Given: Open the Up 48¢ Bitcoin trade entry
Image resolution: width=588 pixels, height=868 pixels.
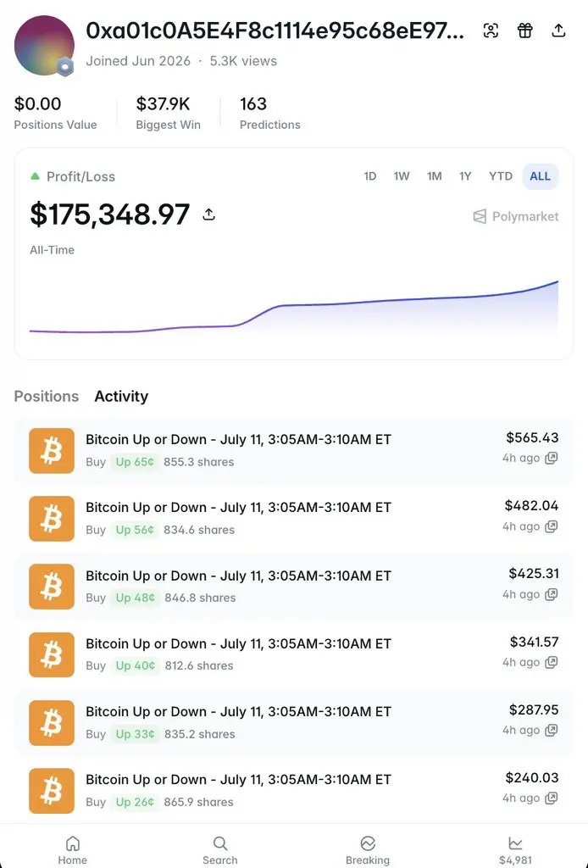Looking at the screenshot, I should pos(294,587).
